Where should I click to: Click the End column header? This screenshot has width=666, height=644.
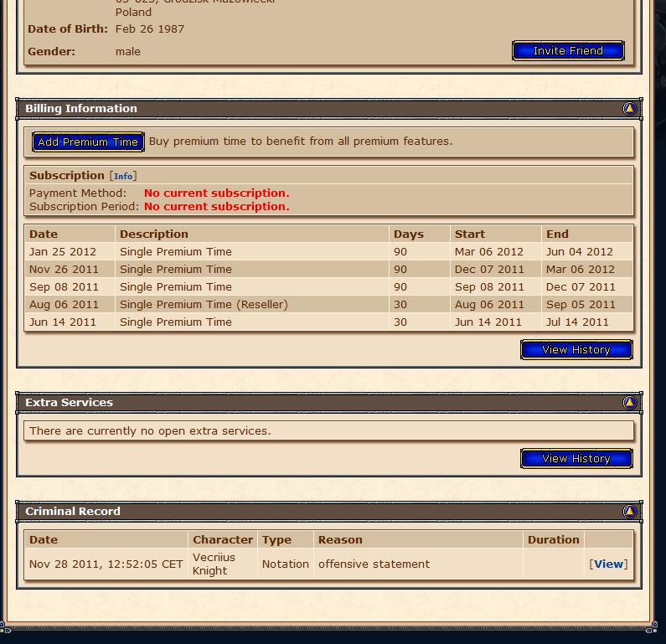(557, 234)
